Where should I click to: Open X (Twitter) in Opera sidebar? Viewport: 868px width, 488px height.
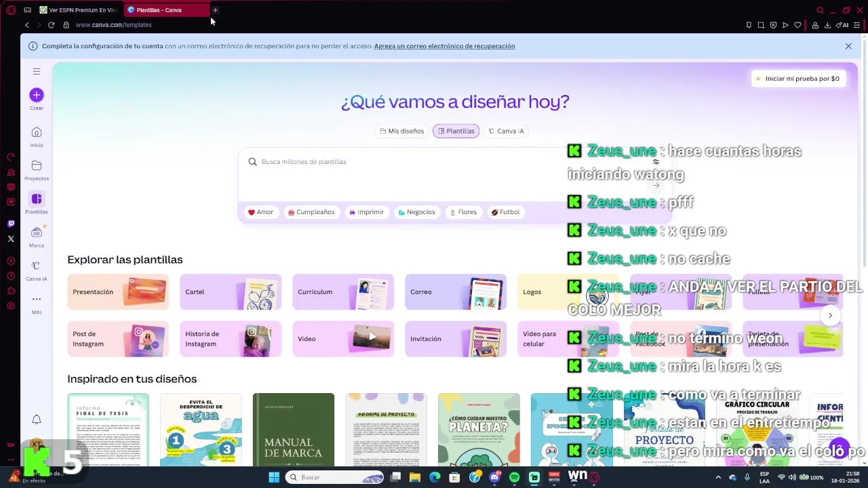pos(11,239)
